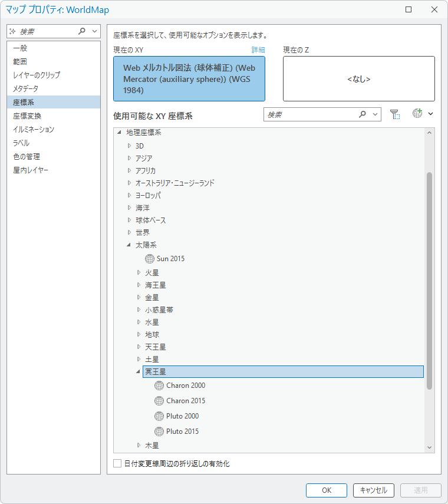The width and height of the screenshot is (448, 504).
Task: Select the current Z <なし> box
Action: (358, 79)
